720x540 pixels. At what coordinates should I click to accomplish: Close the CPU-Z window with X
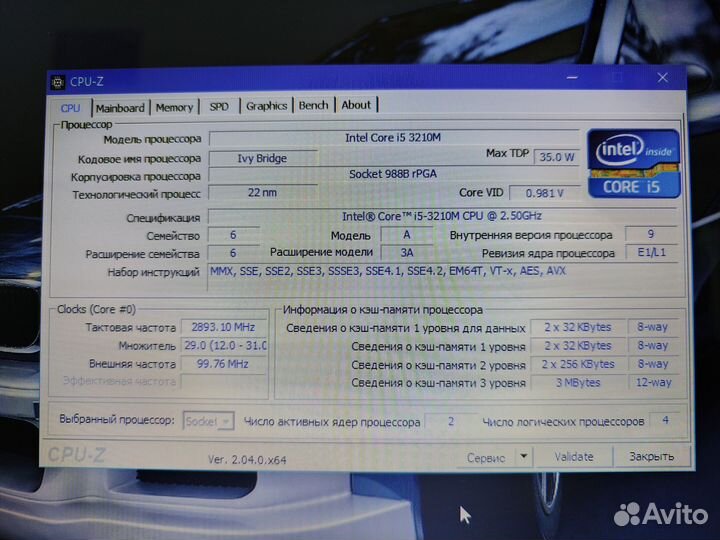coord(663,78)
